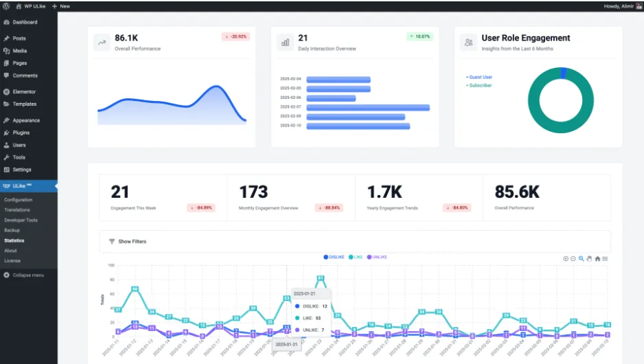Open the + New admin bar menu

(x=61, y=6)
